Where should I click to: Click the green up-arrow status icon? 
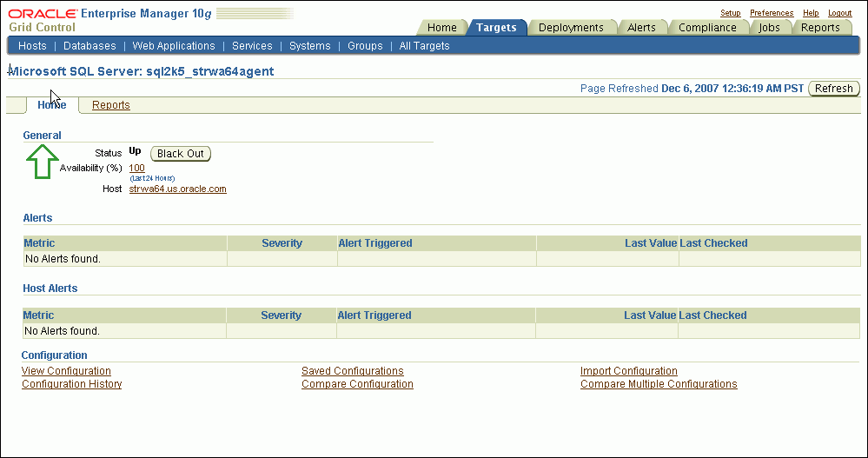coord(42,162)
